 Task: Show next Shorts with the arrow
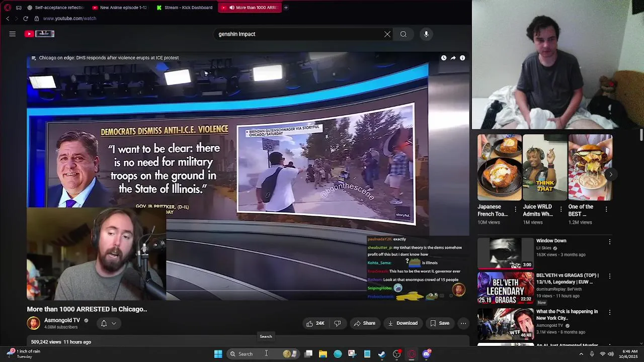click(610, 174)
